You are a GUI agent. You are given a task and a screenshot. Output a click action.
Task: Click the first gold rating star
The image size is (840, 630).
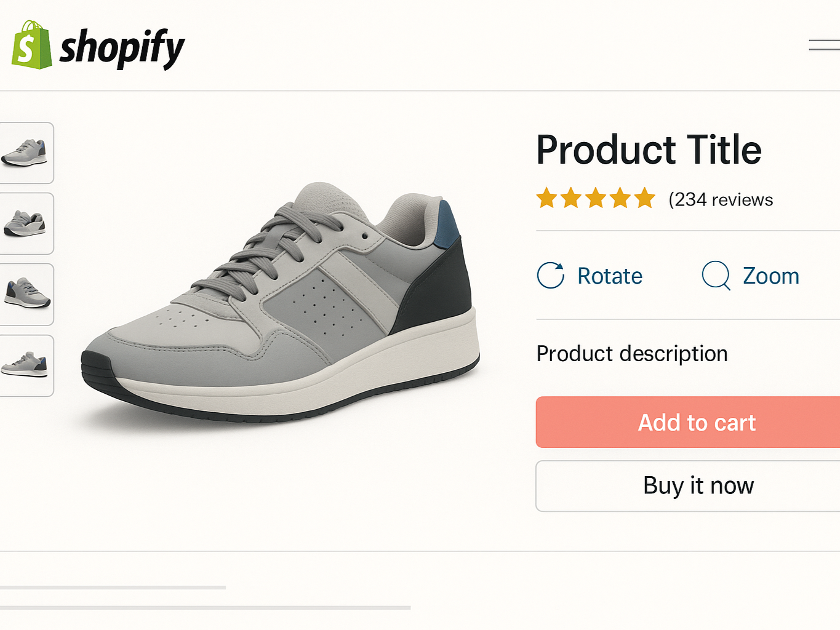(x=546, y=199)
